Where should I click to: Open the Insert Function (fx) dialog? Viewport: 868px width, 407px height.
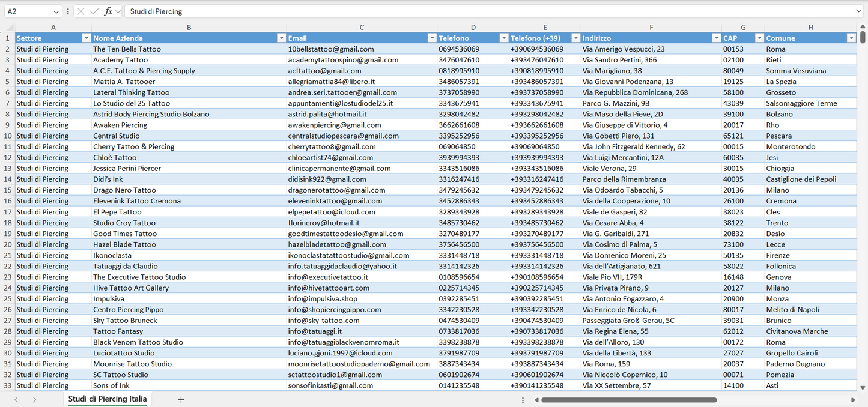pyautogui.click(x=108, y=11)
